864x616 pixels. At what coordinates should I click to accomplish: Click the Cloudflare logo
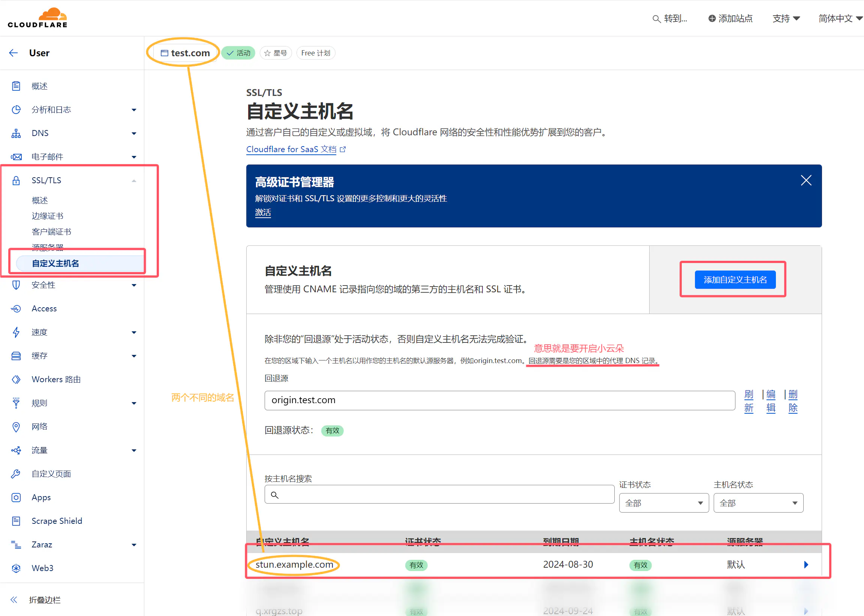pyautogui.click(x=37, y=18)
